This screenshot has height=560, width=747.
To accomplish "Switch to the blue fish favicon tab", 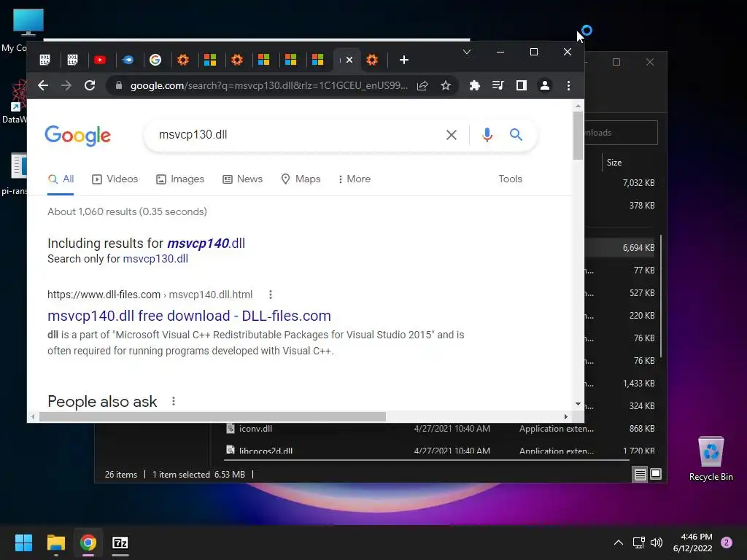I will (x=128, y=60).
